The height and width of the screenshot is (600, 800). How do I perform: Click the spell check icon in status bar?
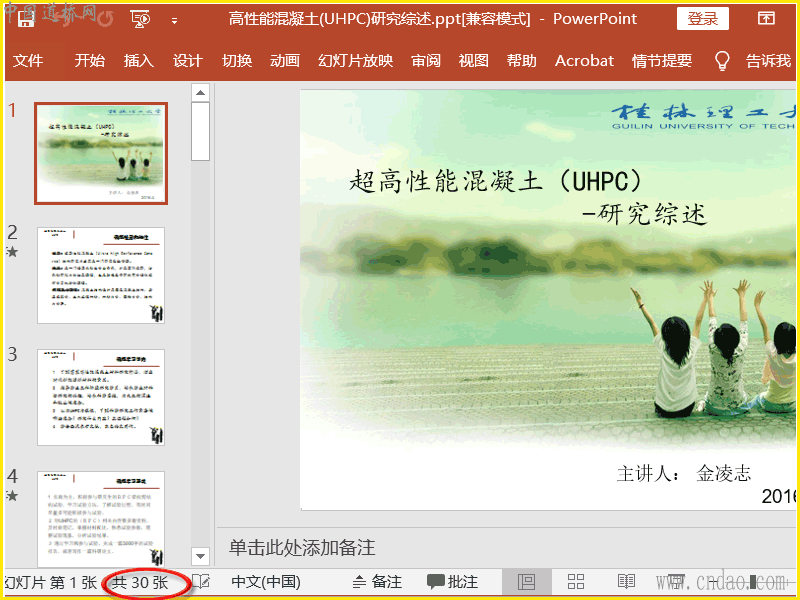point(202,582)
